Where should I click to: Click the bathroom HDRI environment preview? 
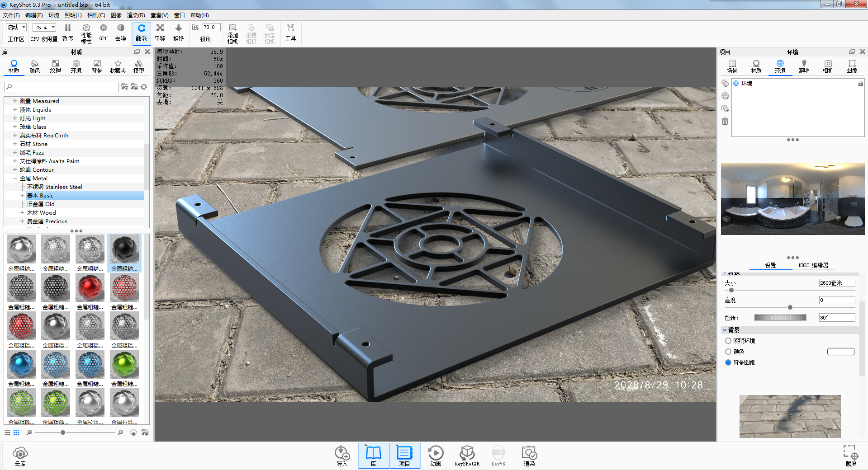pos(792,199)
